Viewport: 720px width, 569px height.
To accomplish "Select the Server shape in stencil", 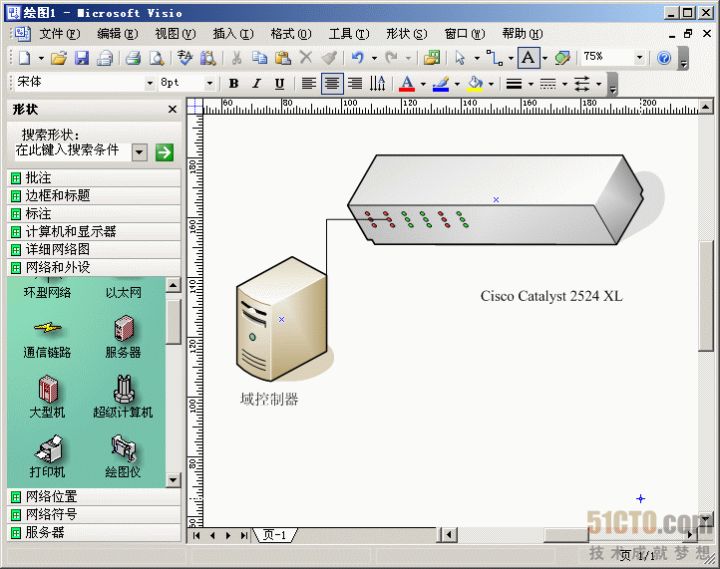I will pyautogui.click(x=123, y=337).
